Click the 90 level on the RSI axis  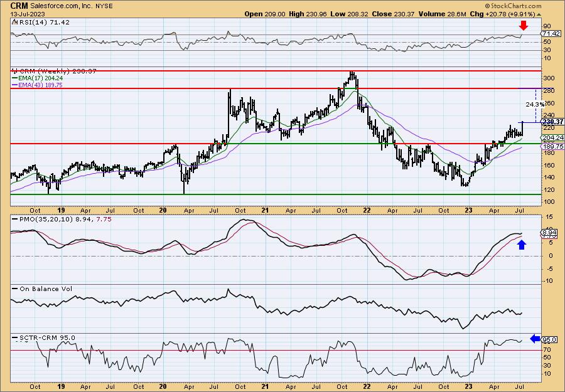[547, 26]
